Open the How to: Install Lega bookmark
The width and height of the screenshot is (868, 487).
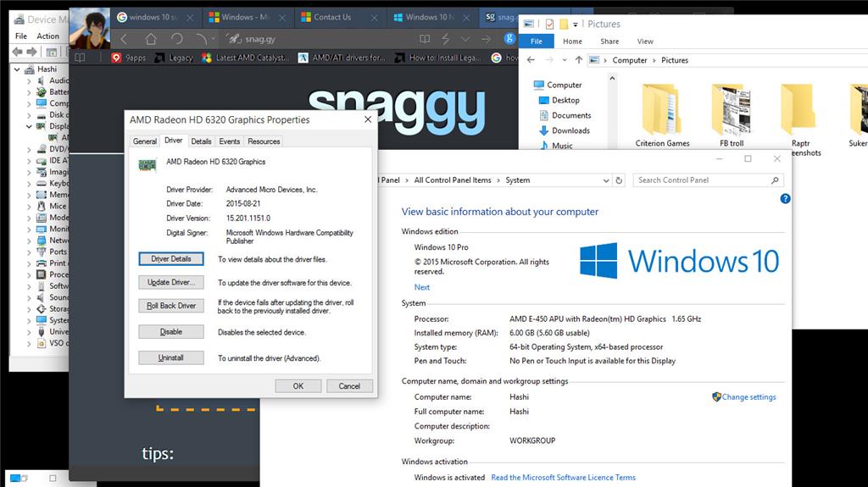[x=438, y=58]
